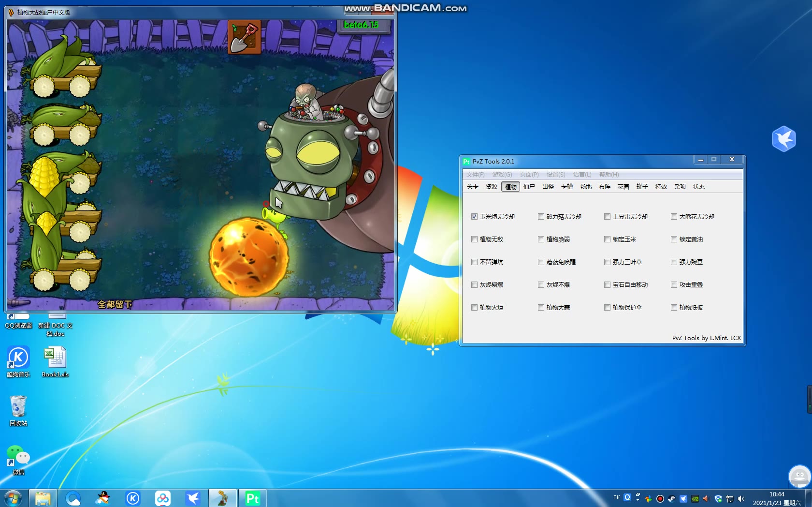Switch to the 花园 tab
This screenshot has height=507, width=812.
coord(623,187)
